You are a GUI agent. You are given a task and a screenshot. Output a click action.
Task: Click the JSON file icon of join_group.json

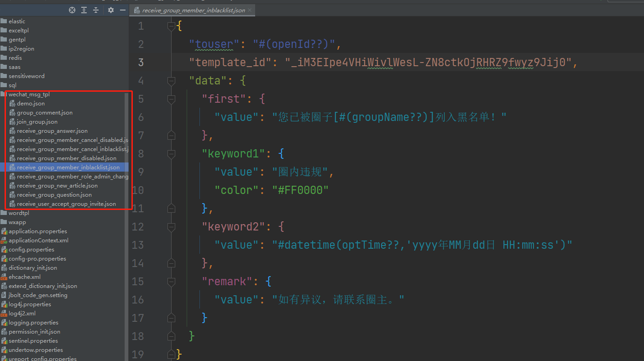pyautogui.click(x=12, y=122)
